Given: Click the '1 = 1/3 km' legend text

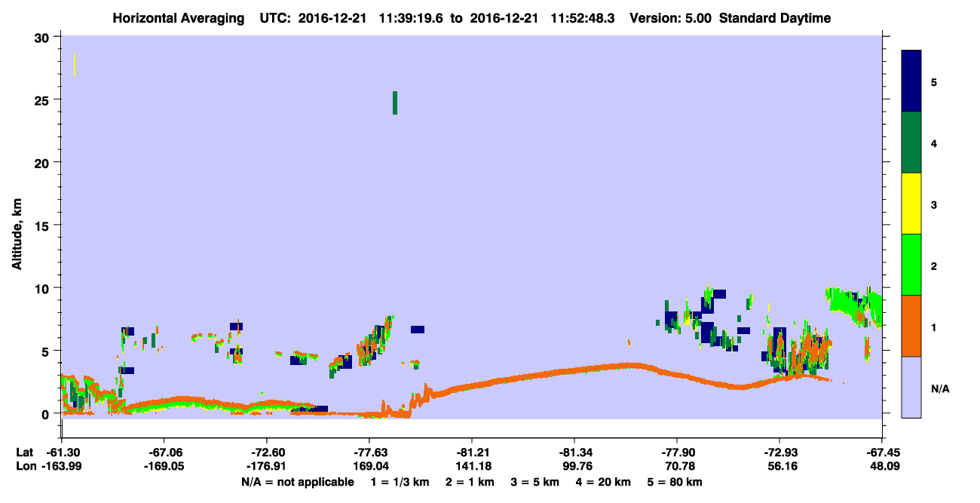Looking at the screenshot, I should [400, 482].
